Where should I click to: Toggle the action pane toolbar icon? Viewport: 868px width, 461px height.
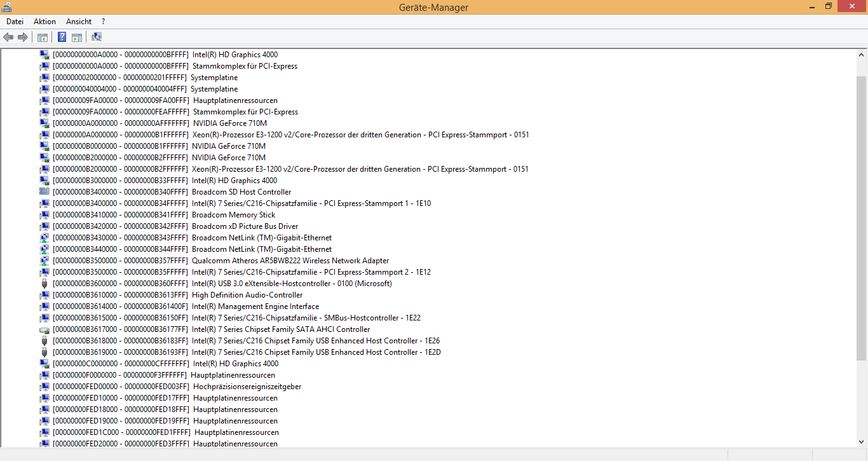(77, 38)
